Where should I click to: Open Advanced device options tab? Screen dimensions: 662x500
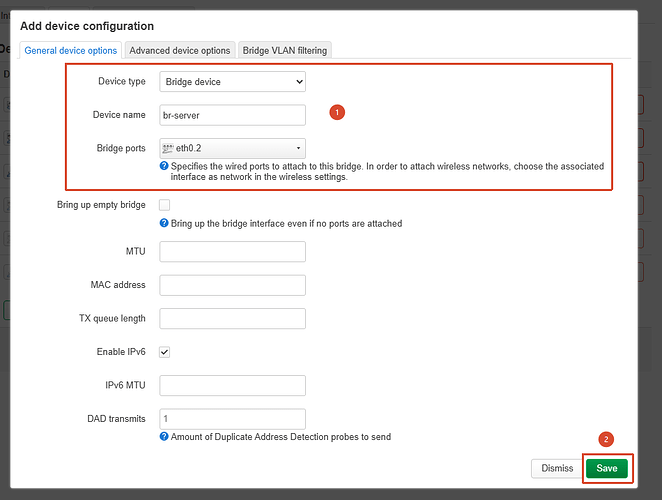[180, 50]
